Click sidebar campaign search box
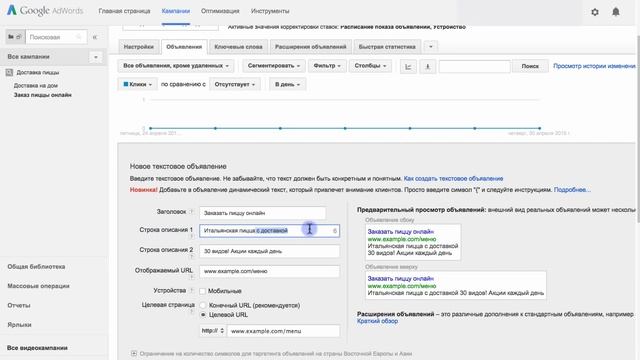The width and height of the screenshot is (640, 360). pyautogui.click(x=56, y=37)
